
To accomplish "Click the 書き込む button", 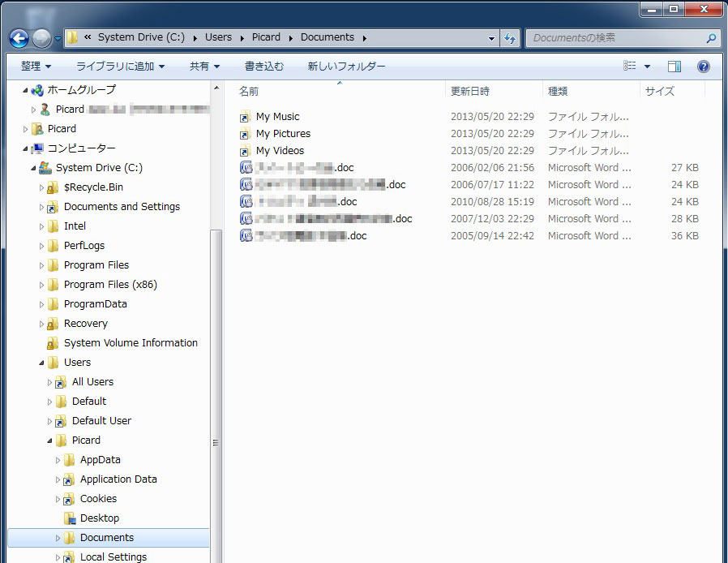I will point(263,67).
